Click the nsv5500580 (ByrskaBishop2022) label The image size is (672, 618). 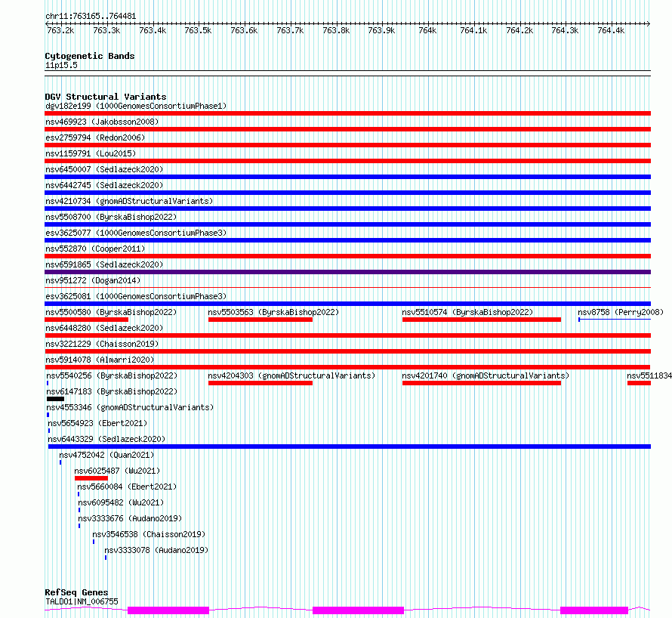pos(111,312)
